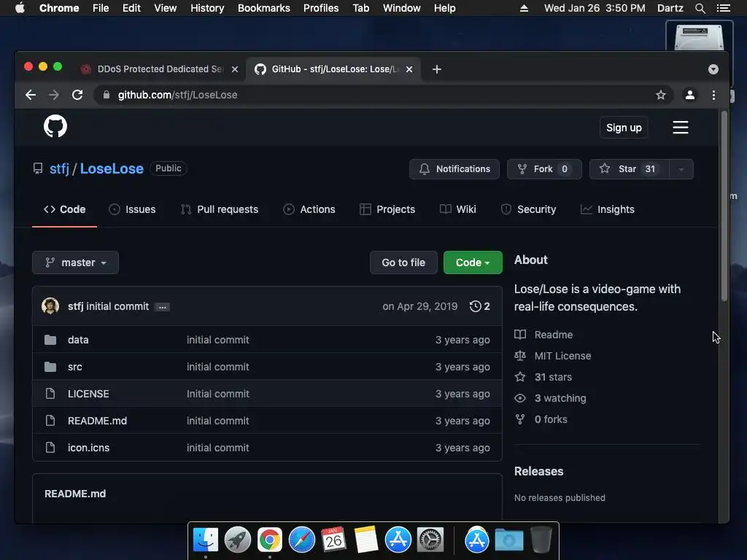Expand commit message ellipsis button

pos(163,307)
